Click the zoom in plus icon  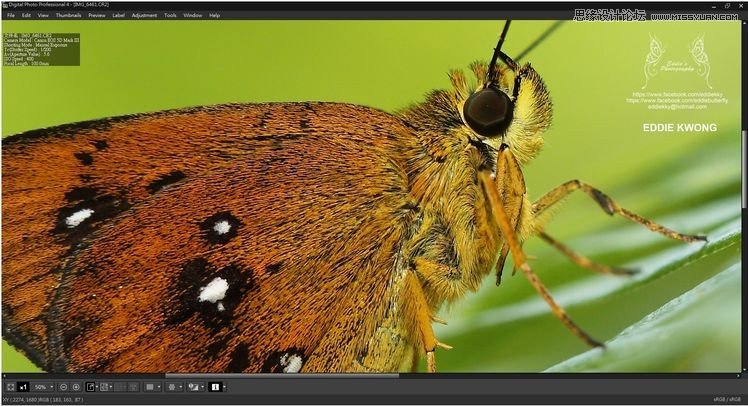pyautogui.click(x=76, y=386)
